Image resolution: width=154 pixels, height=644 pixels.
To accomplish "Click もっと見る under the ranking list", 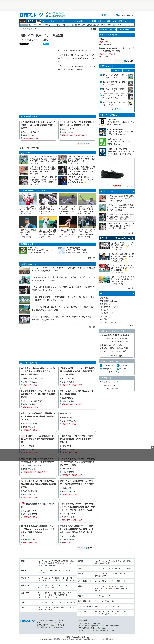I will [116, 109].
